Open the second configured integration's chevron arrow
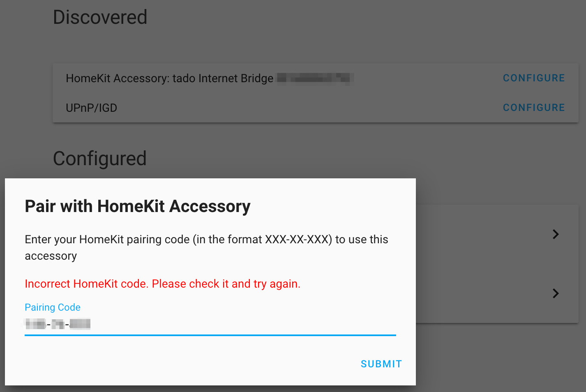This screenshot has width=586, height=392. [x=556, y=293]
